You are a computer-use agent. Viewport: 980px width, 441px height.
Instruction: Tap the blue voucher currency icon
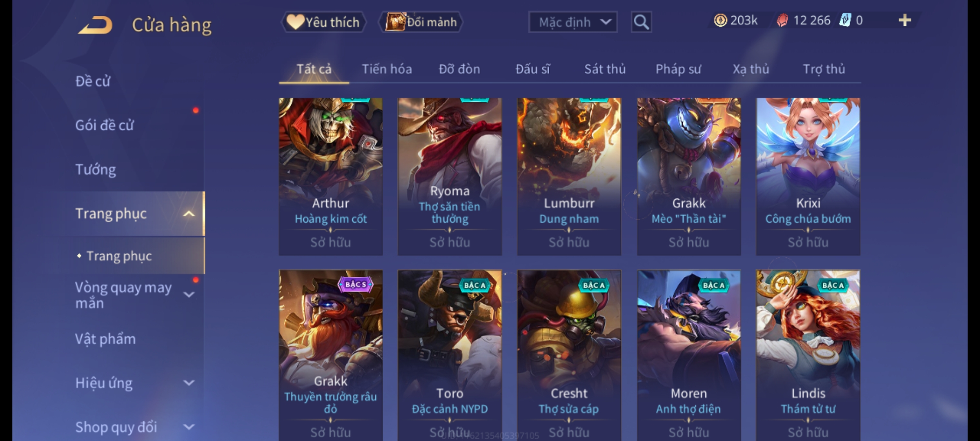point(844,20)
